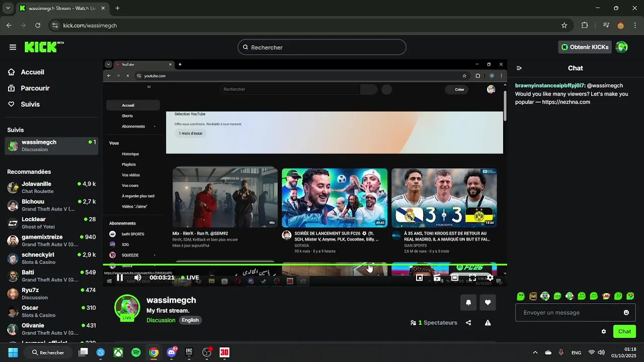Open Chrome's three-dot menu
Screen dimensions: 644x362
coord(634,25)
